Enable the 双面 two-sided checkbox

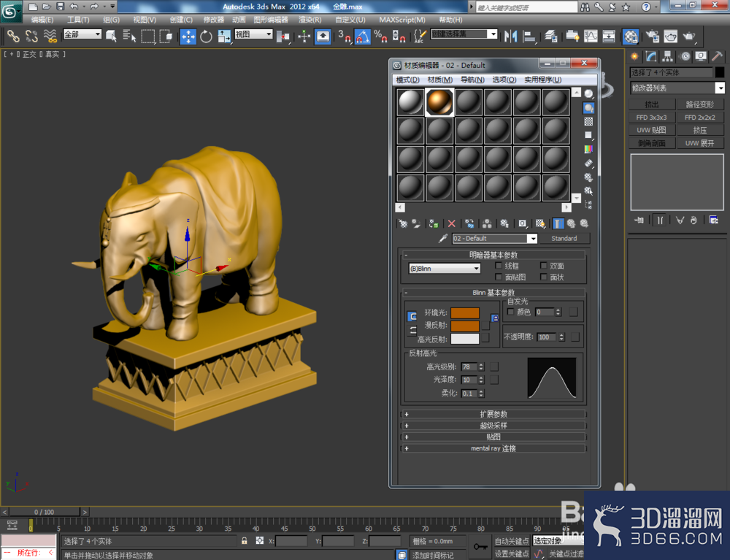(543, 266)
